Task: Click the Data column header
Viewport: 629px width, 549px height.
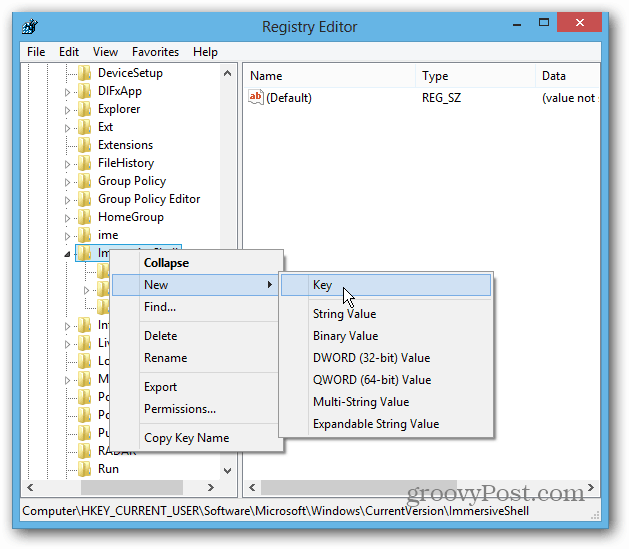Action: pyautogui.click(x=568, y=76)
